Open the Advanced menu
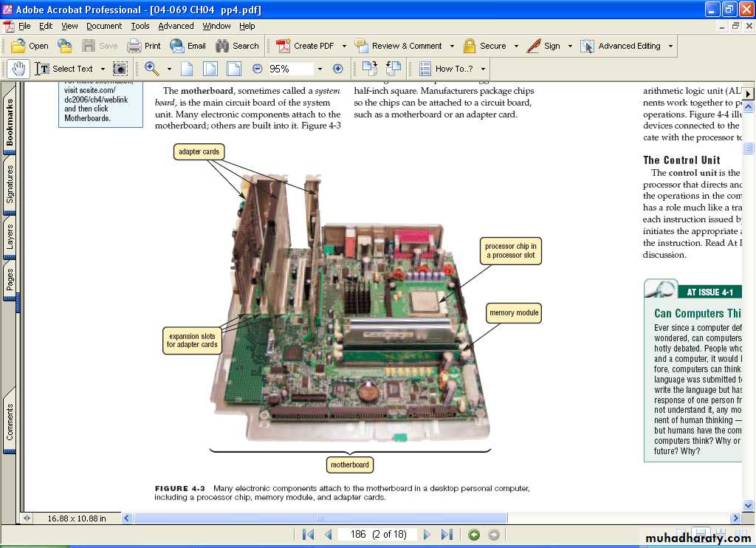The image size is (756, 548). (x=176, y=26)
